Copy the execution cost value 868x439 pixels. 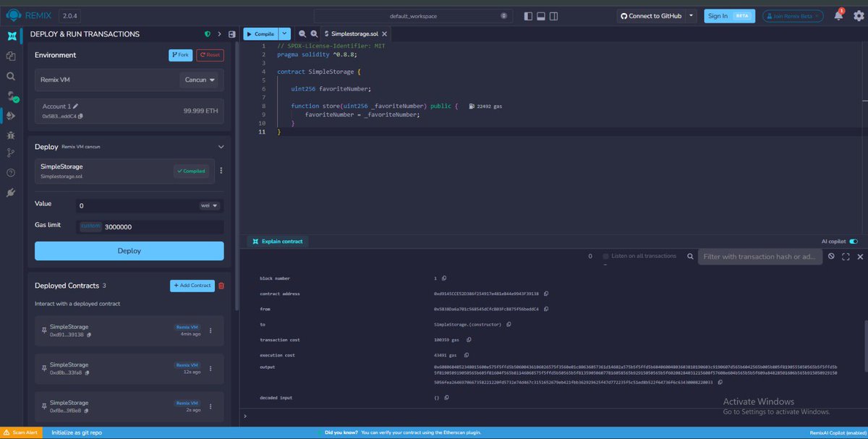465,355
